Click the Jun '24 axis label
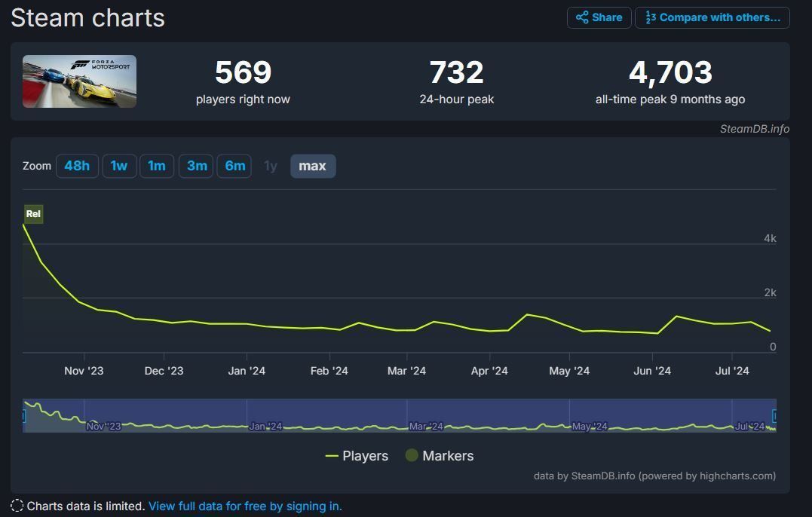This screenshot has width=812, height=517. pyautogui.click(x=652, y=371)
